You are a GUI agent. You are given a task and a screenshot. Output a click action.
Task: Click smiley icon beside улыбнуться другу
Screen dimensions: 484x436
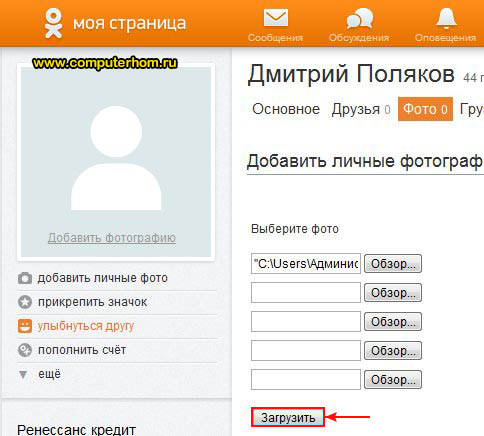click(x=25, y=326)
